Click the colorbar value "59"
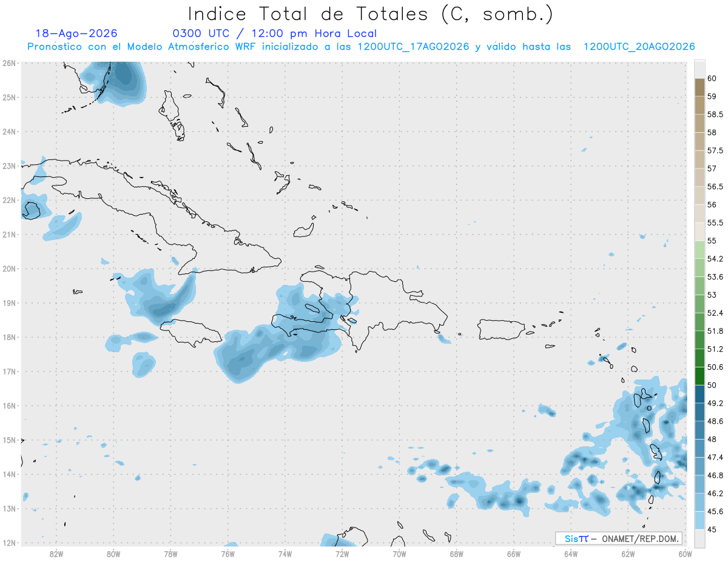This screenshot has width=728, height=562. [711, 96]
